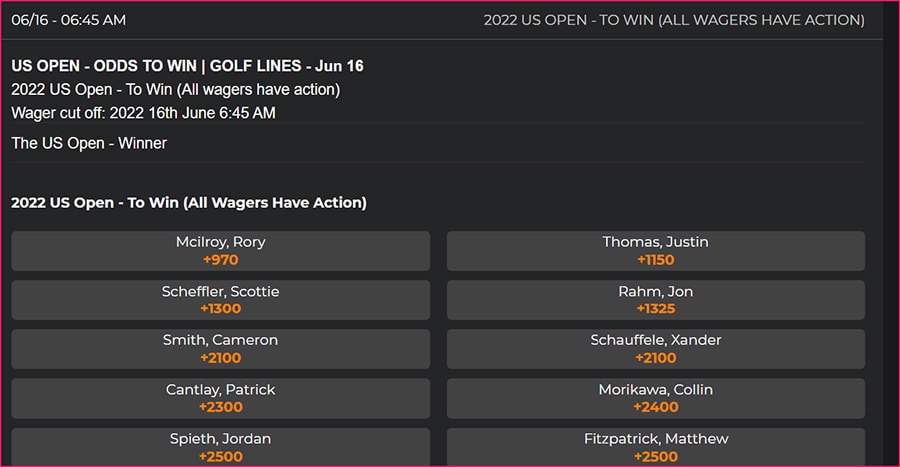Choose Fitzpatrick, Matthew +2500 wager
This screenshot has width=900, height=467.
655,447
